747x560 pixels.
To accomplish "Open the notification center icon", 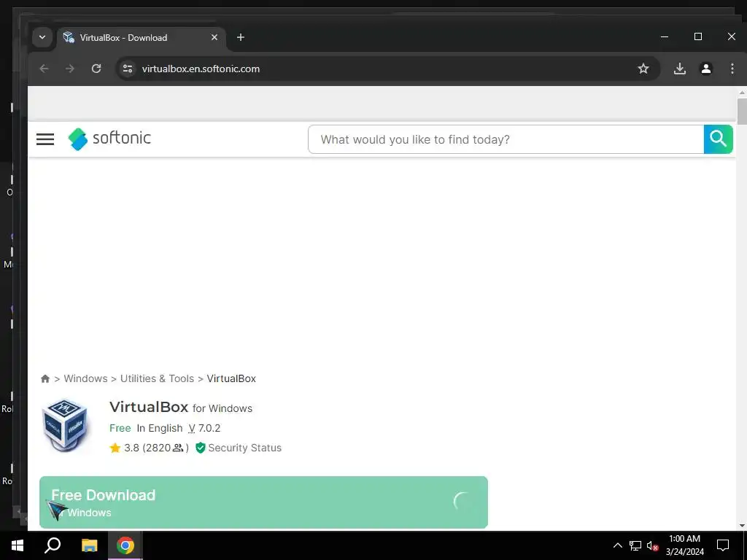I will tap(723, 545).
